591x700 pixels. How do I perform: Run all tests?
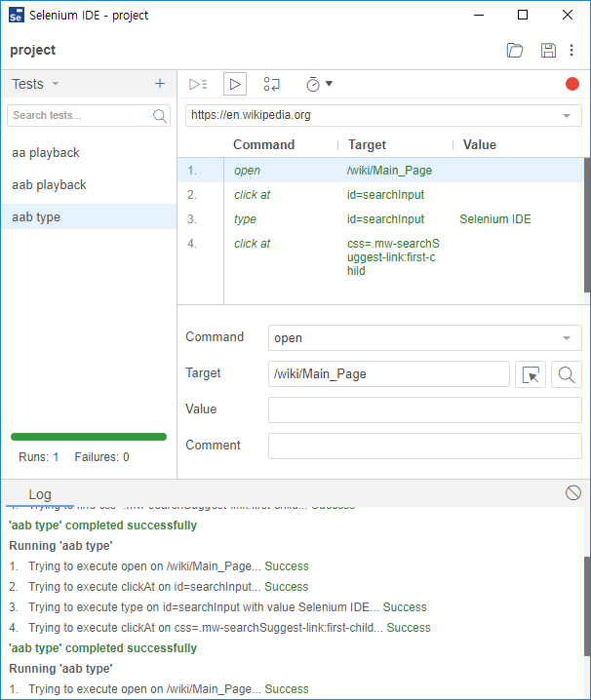pos(198,84)
